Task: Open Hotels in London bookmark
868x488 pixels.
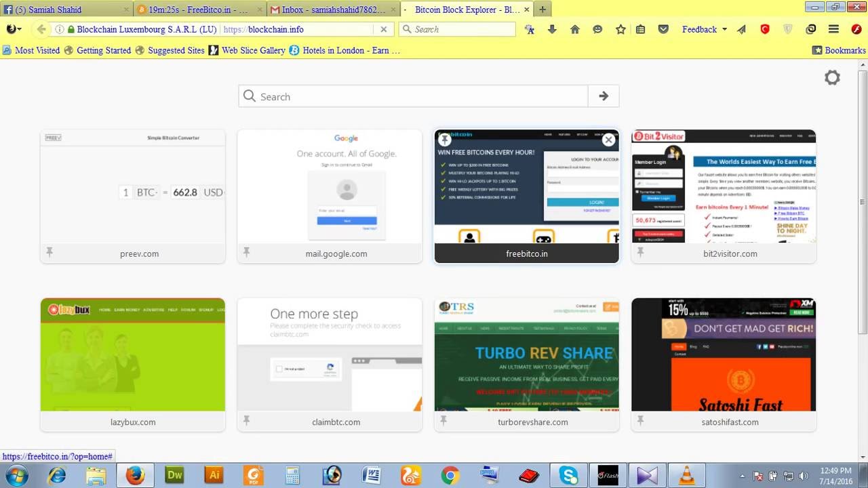Action: (345, 50)
